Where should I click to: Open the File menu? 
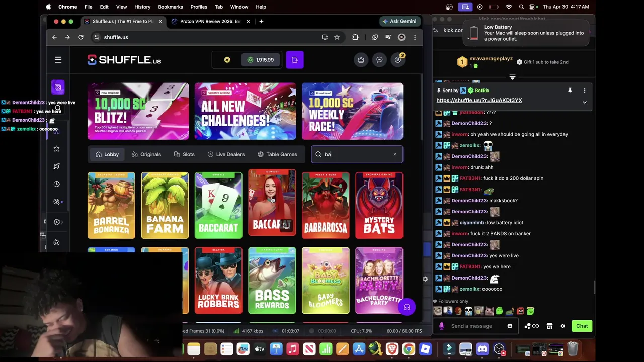88,7
